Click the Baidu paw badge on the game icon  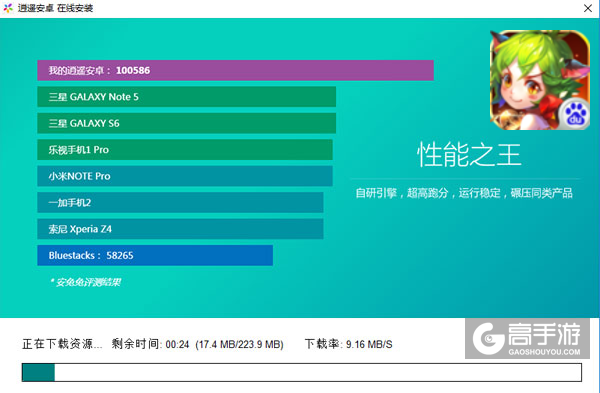click(575, 114)
